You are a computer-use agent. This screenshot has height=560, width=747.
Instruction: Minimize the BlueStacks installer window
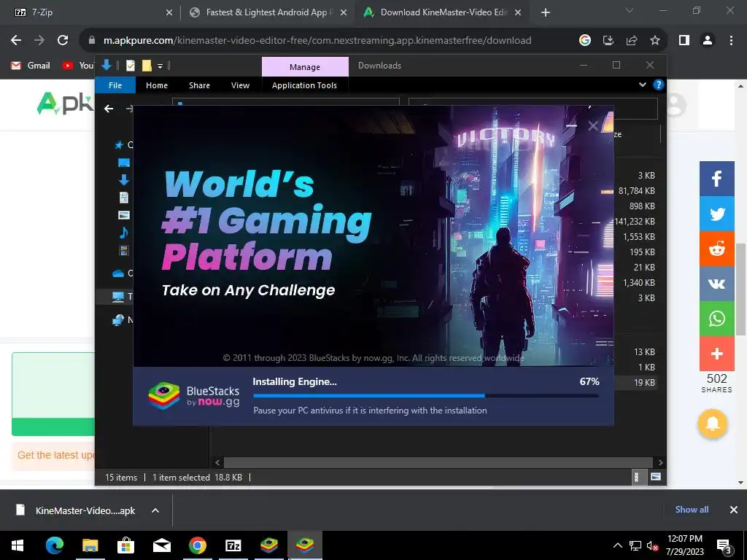click(571, 125)
